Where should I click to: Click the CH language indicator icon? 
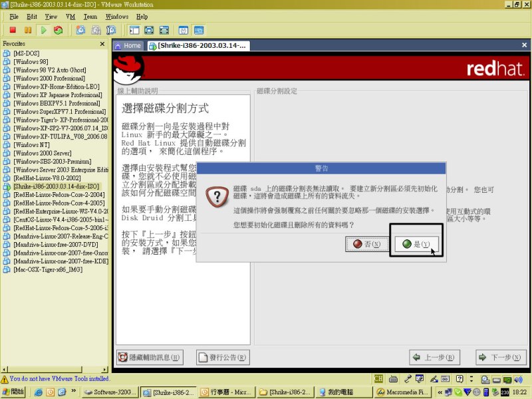(x=378, y=378)
